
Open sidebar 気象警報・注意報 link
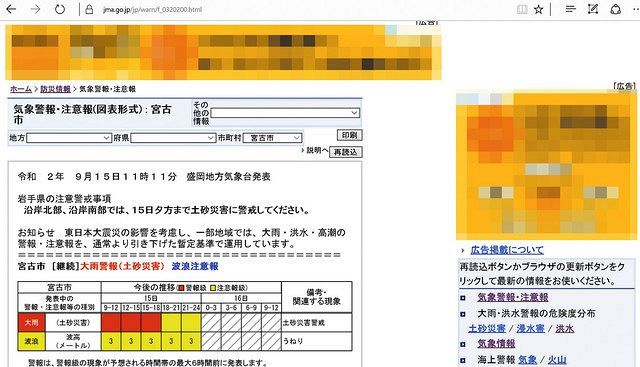[513, 297]
